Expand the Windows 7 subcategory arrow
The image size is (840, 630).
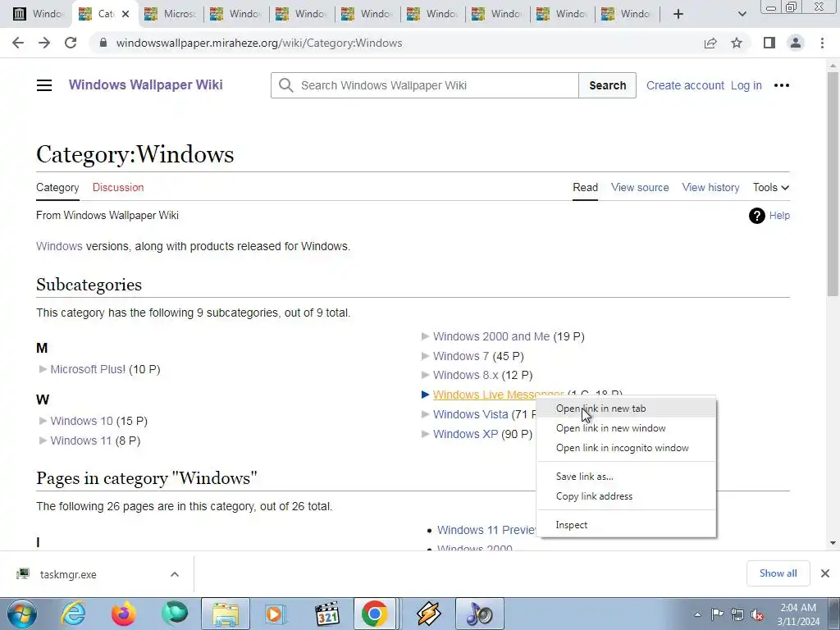(x=426, y=356)
